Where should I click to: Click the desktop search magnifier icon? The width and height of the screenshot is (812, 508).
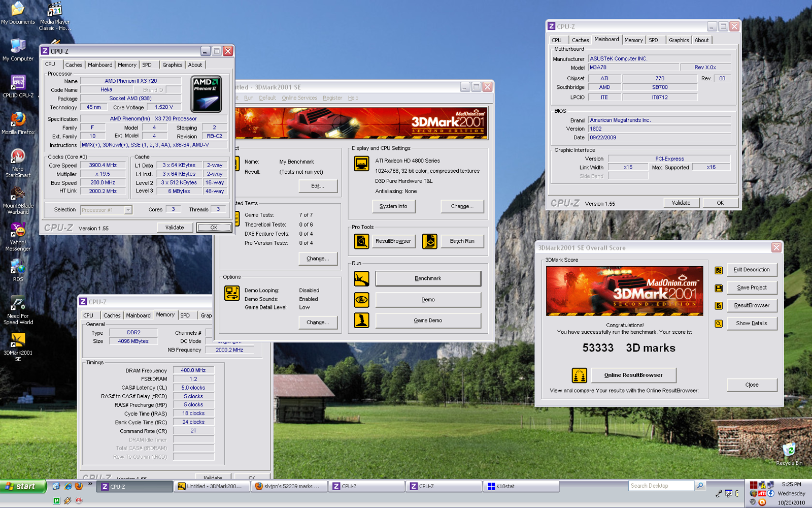pyautogui.click(x=700, y=486)
